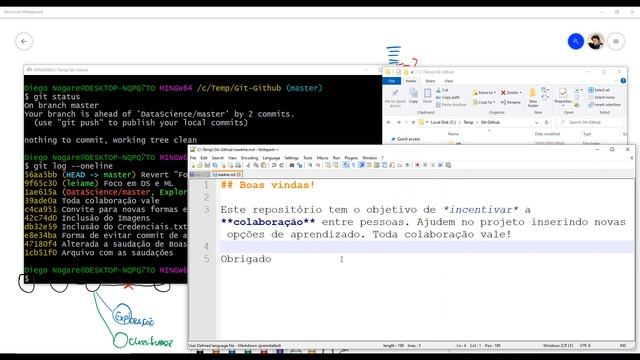Click Cut in Explorer's Clipboard group

pyautogui.click(x=442, y=90)
